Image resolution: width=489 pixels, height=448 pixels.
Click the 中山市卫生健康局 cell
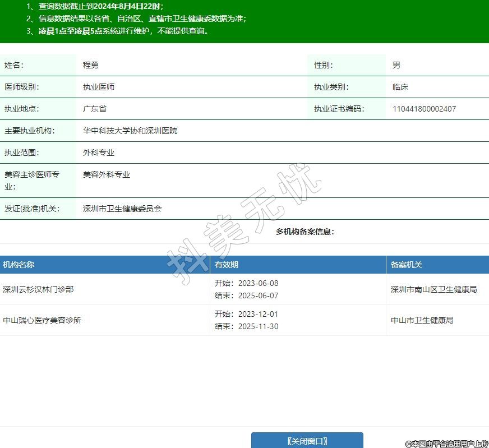[422, 320]
